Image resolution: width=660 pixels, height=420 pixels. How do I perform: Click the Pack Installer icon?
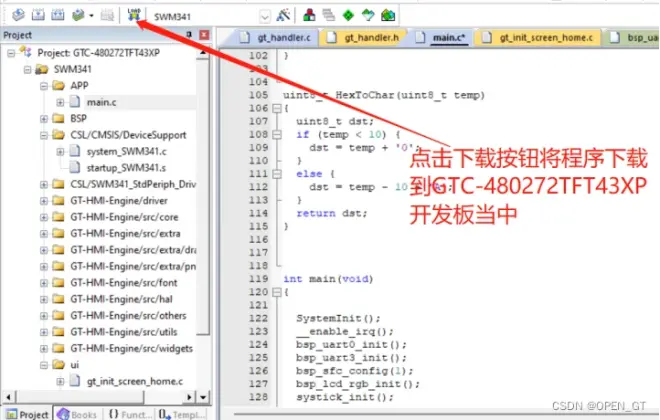(387, 15)
